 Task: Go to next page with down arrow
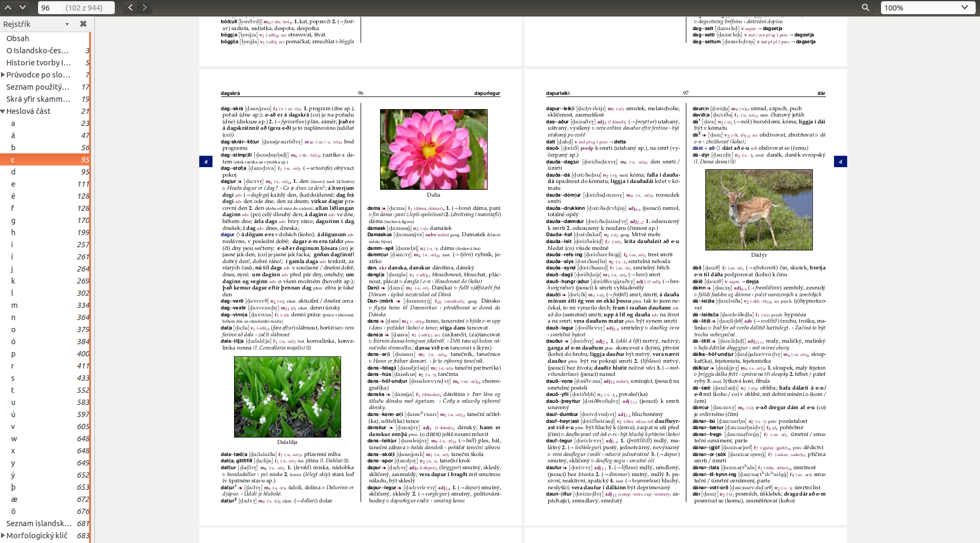point(23,7)
